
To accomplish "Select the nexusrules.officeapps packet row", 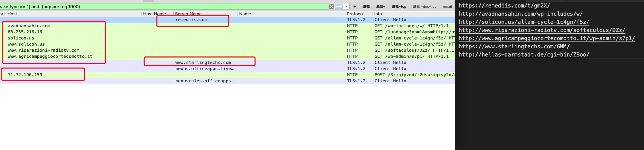I will (x=227, y=81).
